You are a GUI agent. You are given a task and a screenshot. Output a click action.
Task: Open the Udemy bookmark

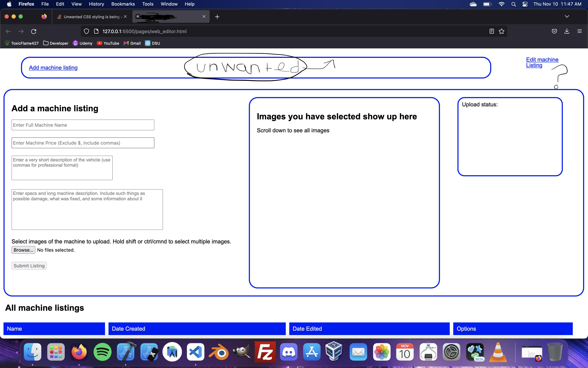83,43
